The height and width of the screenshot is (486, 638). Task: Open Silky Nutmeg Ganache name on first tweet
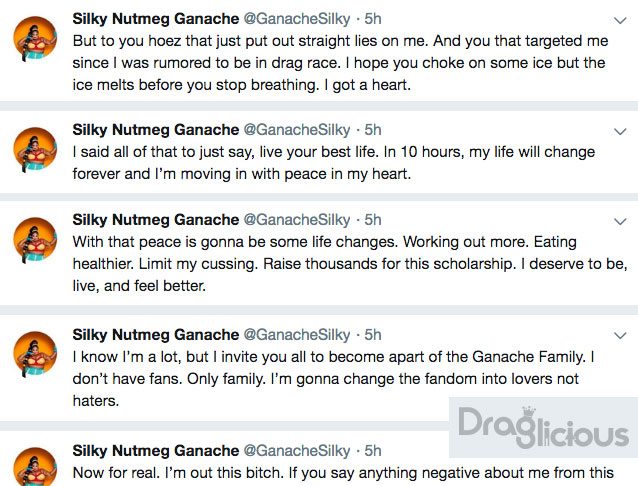pyautogui.click(x=155, y=19)
